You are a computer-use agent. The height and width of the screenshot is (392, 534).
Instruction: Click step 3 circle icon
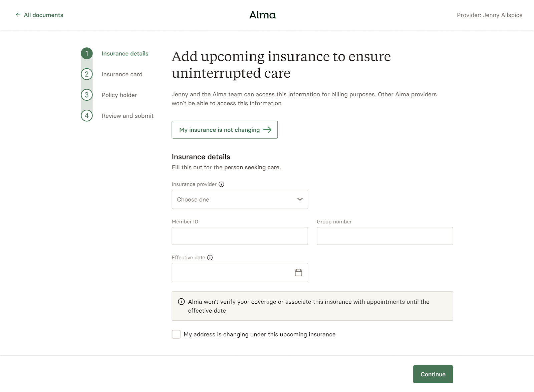87,95
